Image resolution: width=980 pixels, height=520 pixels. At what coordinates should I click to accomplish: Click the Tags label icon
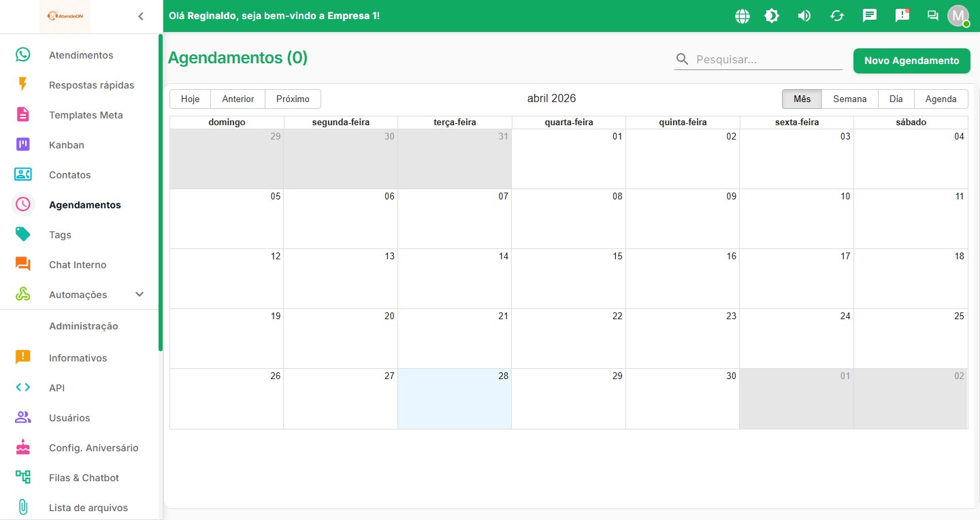(x=23, y=235)
